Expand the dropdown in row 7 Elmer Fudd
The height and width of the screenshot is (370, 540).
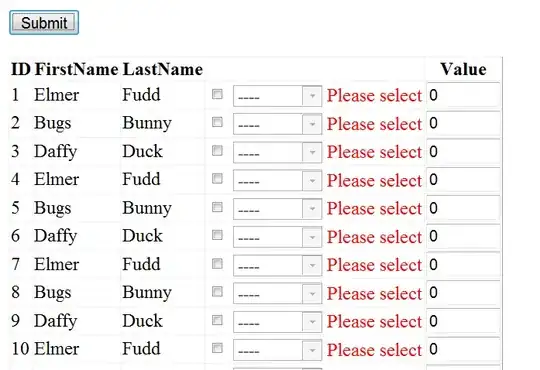click(x=278, y=265)
